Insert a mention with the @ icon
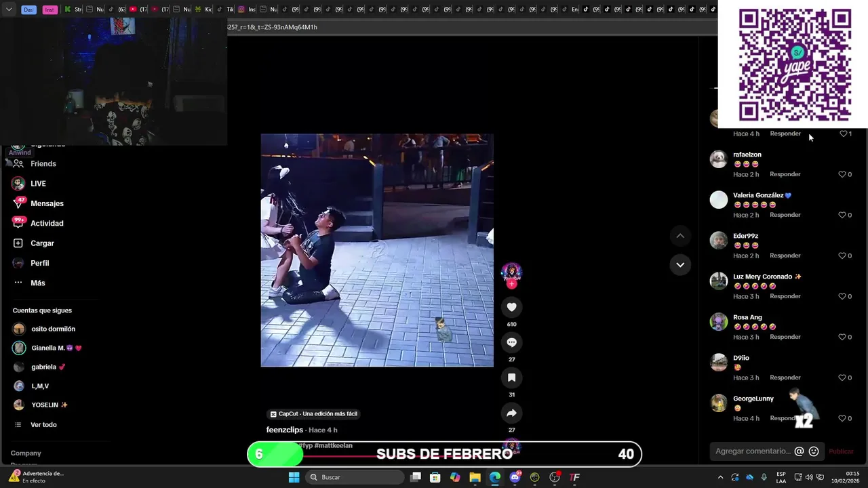The image size is (868, 488). coord(799,451)
